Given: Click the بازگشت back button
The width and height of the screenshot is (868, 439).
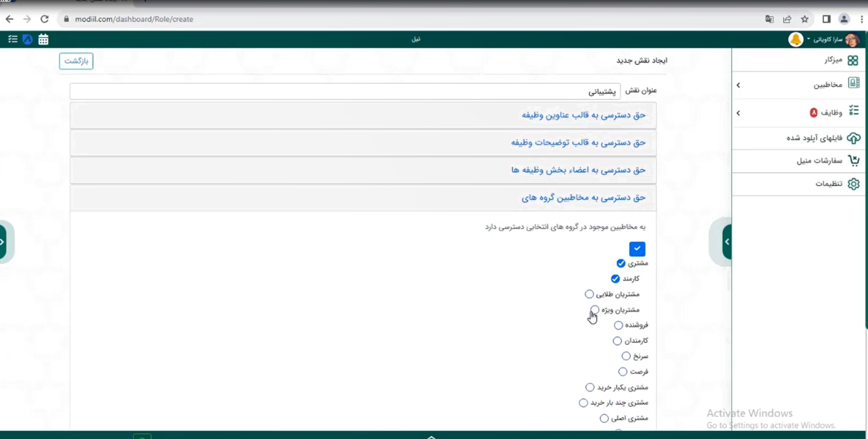Looking at the screenshot, I should (76, 61).
